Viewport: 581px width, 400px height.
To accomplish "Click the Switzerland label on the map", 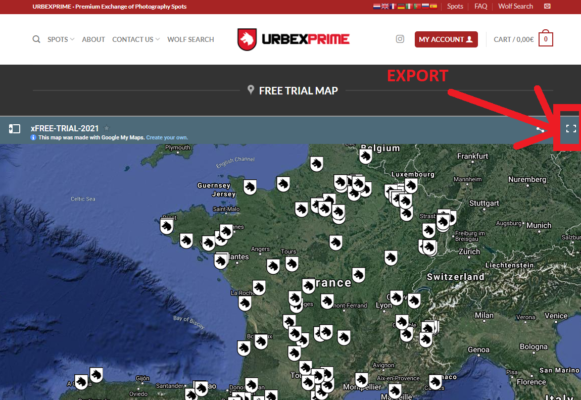I will point(455,277).
